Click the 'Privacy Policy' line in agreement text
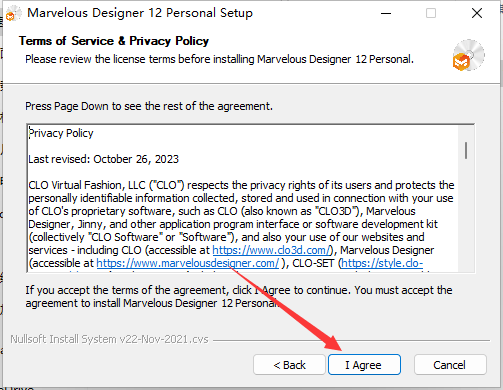 point(61,133)
